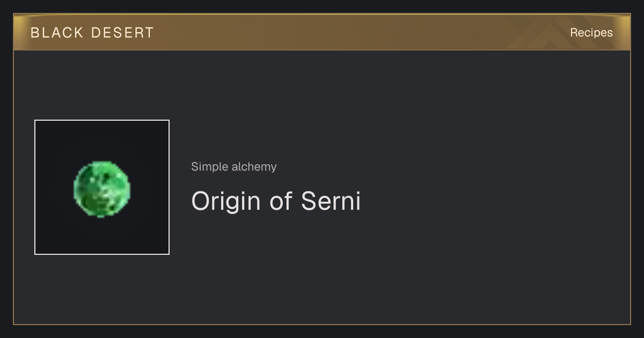Click the Origin of Serni heading
Image resolution: width=644 pixels, height=338 pixels.
276,201
